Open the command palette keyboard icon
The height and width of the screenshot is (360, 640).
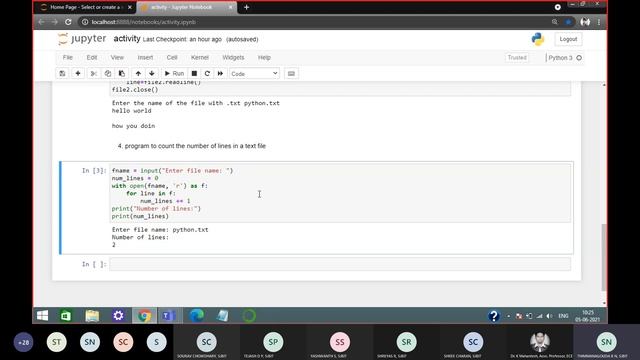click(x=291, y=73)
